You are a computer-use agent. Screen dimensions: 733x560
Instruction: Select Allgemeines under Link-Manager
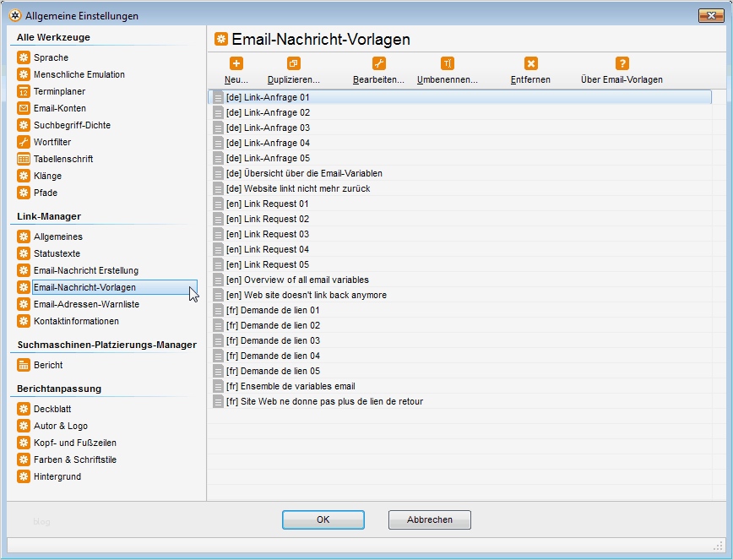point(58,237)
